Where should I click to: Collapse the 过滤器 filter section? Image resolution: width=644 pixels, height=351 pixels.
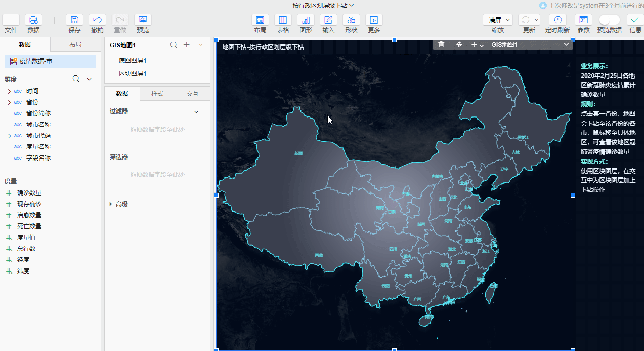pos(196,112)
